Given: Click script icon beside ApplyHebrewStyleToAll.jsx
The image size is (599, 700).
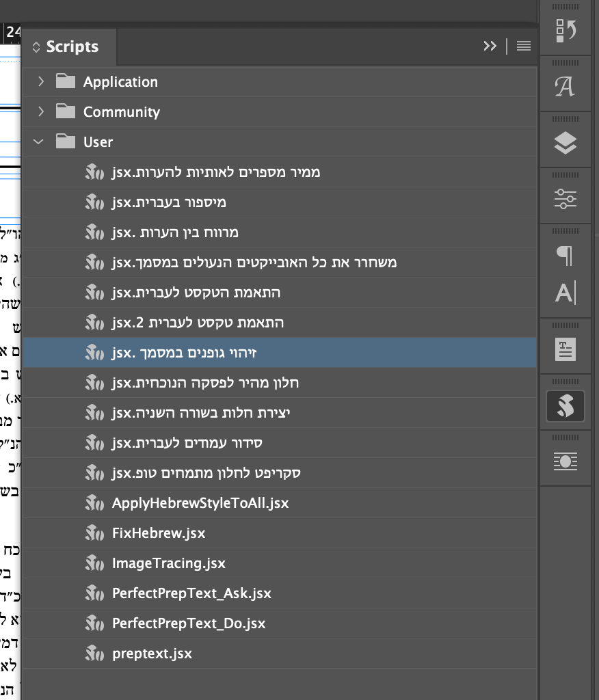Looking at the screenshot, I should 94,503.
